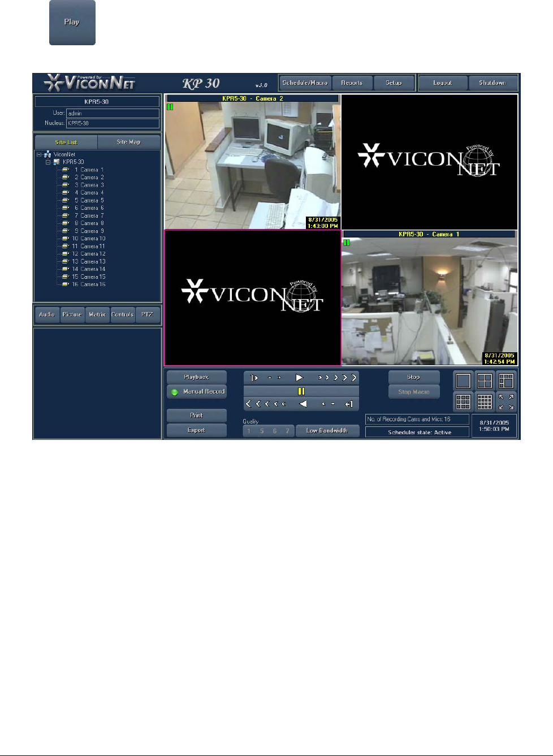Switch to 4x4 sixteen-camera layout
The image size is (553, 756).
[485, 401]
